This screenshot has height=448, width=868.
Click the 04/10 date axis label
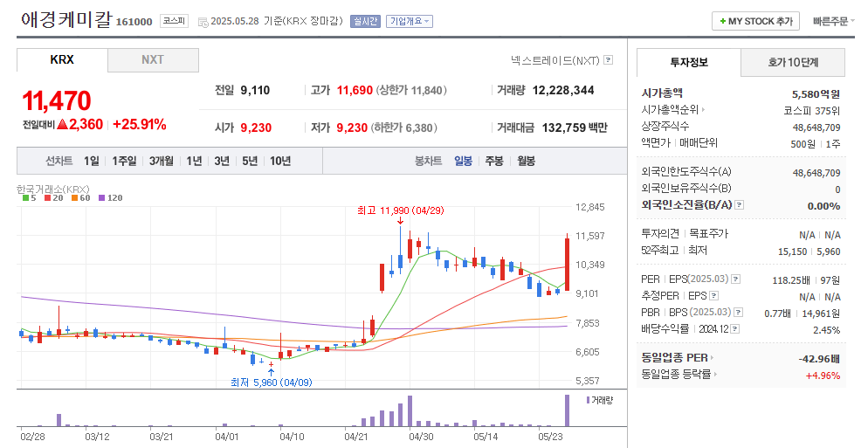293,437
